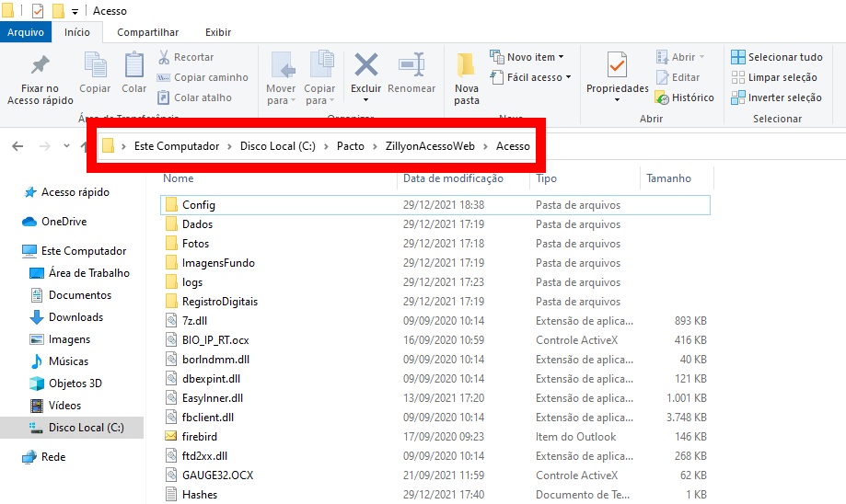846x504 pixels.
Task: Switch to the Compartilhar ribbon tab
Action: click(x=147, y=32)
